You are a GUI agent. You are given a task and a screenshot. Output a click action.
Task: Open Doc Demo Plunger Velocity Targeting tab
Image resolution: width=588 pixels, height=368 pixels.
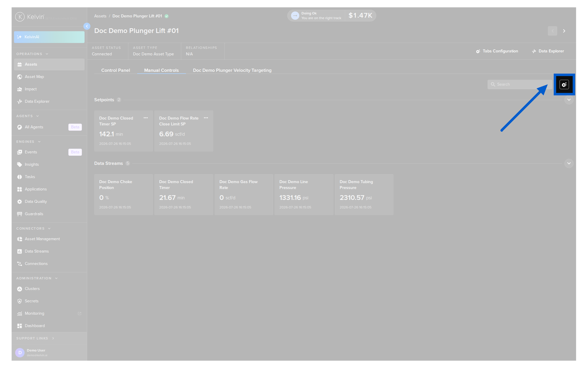click(232, 70)
